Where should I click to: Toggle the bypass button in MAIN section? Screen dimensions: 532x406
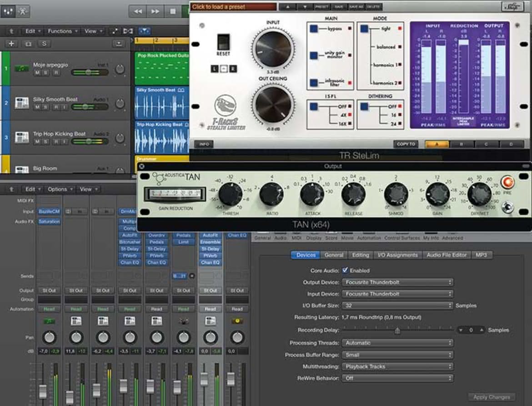point(313,29)
